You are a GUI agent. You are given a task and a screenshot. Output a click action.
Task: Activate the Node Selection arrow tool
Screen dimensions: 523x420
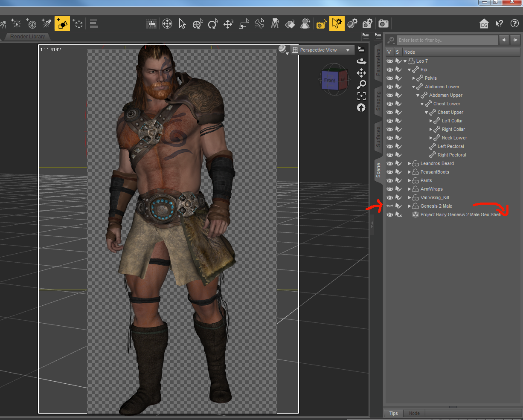[x=183, y=24]
